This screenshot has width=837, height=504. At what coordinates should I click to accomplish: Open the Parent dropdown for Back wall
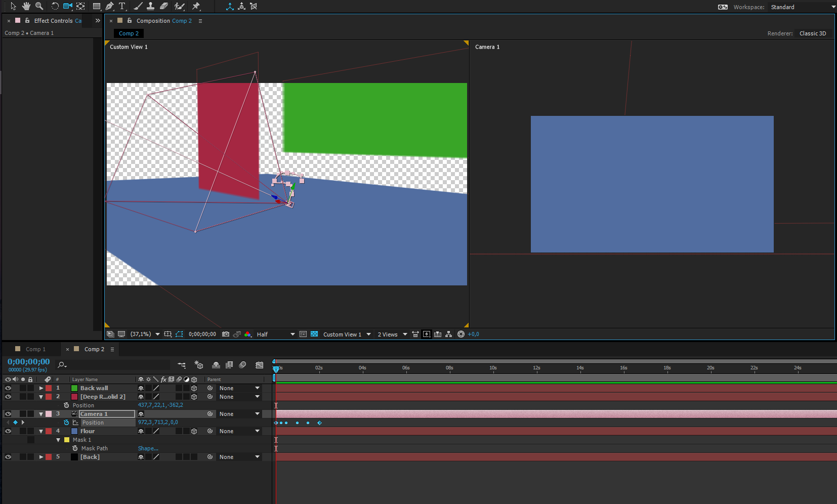point(239,388)
